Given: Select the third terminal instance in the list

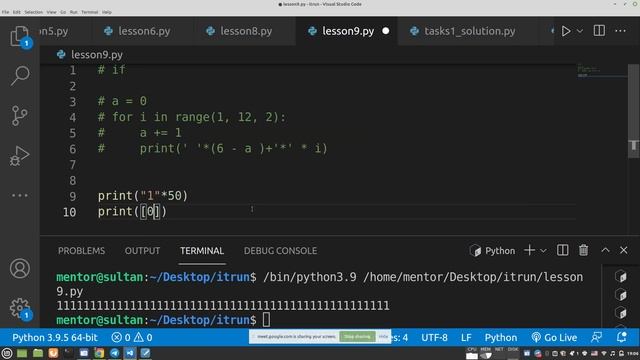Looking at the screenshot, I should tap(621, 312).
